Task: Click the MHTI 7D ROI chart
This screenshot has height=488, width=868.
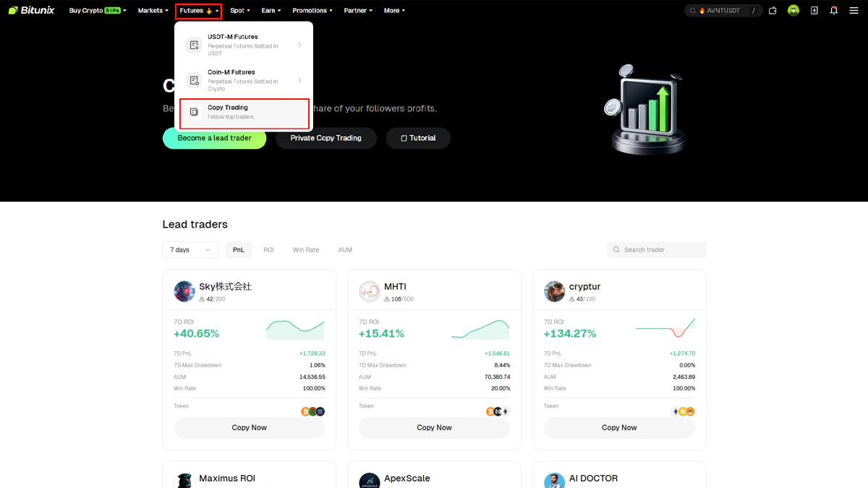Action: [480, 330]
